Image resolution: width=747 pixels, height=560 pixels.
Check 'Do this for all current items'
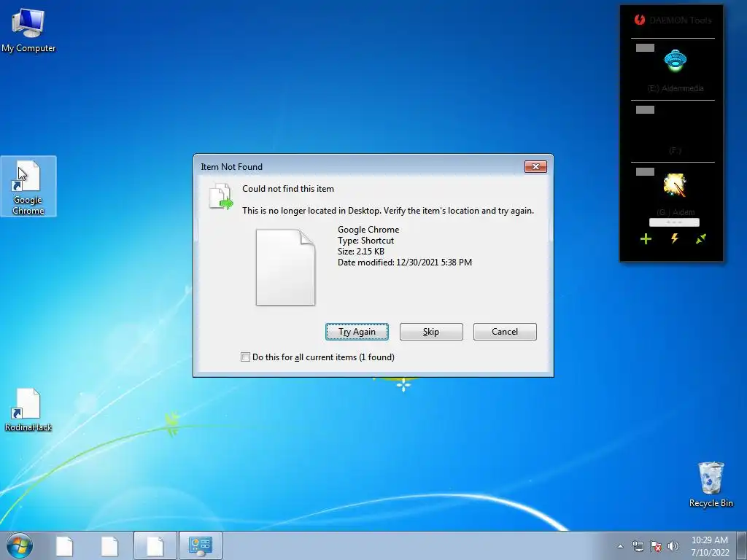(245, 357)
